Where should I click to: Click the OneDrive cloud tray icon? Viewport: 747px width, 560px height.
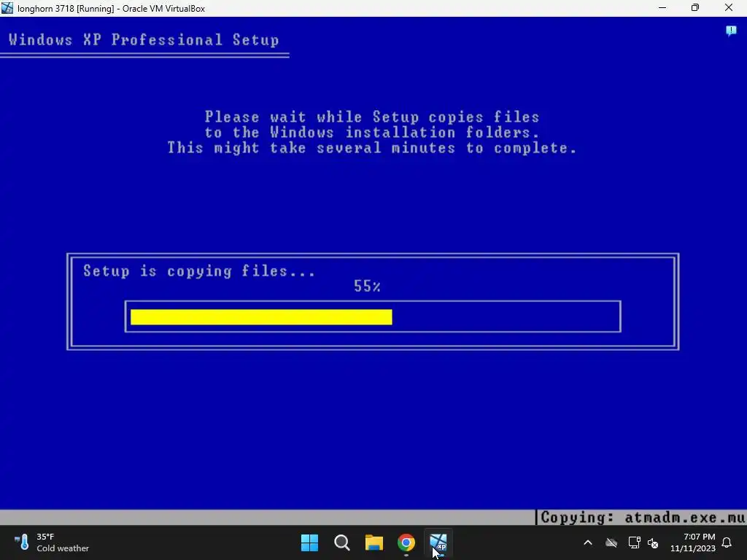click(x=611, y=542)
